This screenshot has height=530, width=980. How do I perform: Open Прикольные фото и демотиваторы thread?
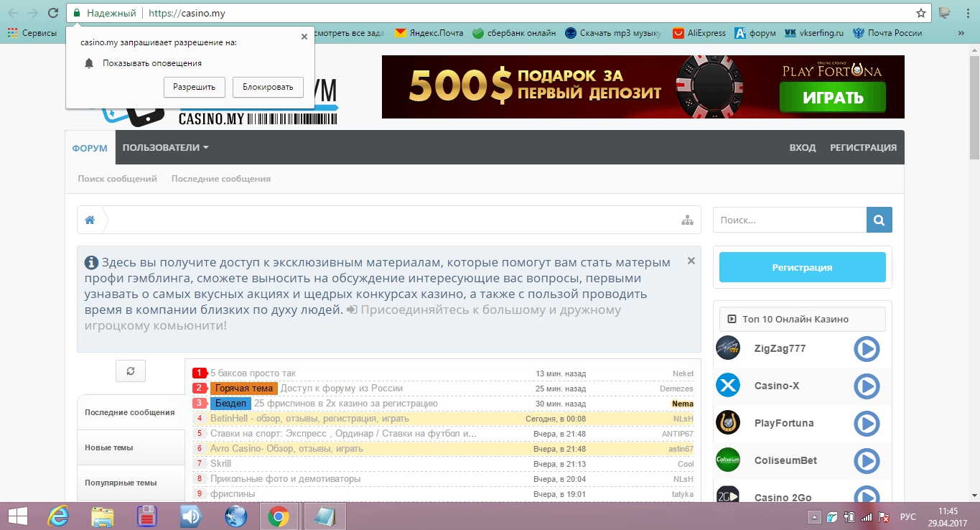pyautogui.click(x=285, y=479)
